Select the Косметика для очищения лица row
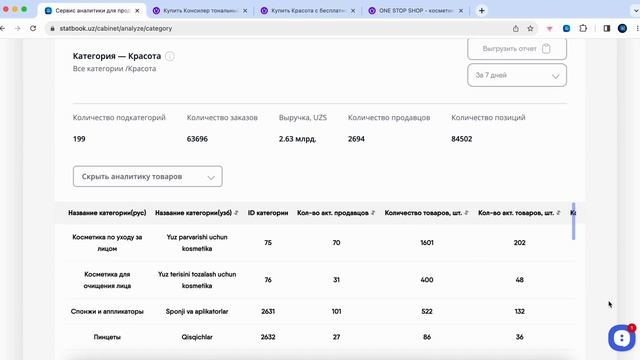The width and height of the screenshot is (640, 360). tap(320, 280)
